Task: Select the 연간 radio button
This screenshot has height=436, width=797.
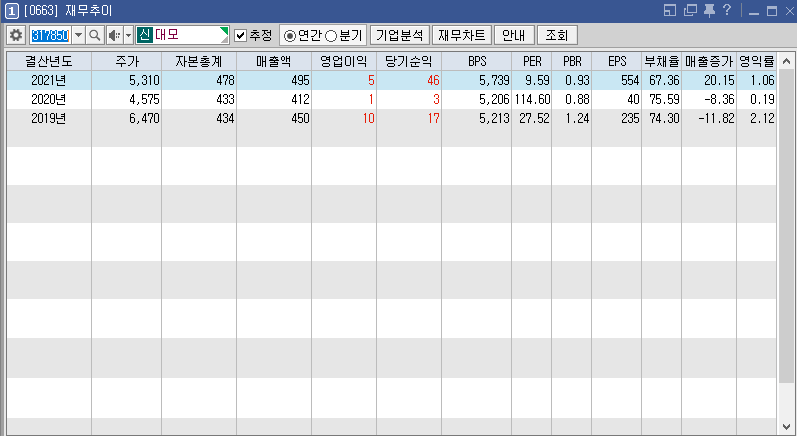Action: tap(290, 36)
